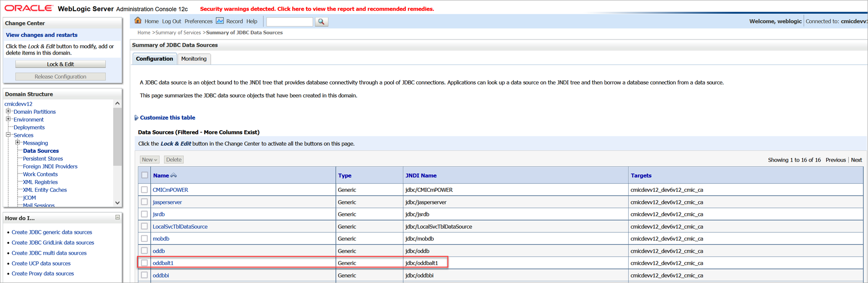Minimize the How do I panel
Screen dimensions: 868x283
pos(117,217)
